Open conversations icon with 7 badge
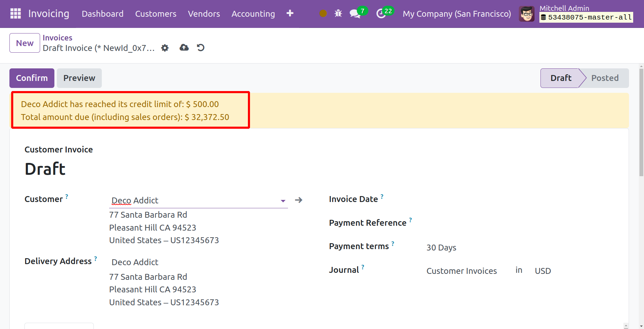 (x=358, y=13)
